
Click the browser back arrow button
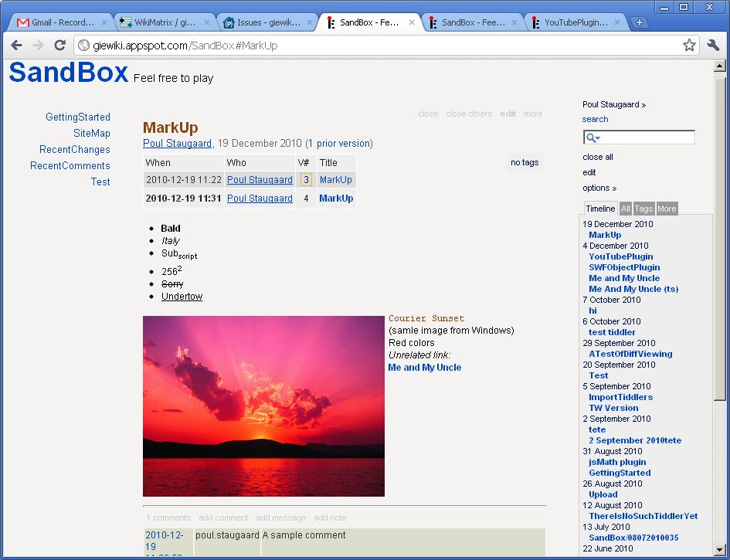click(17, 46)
